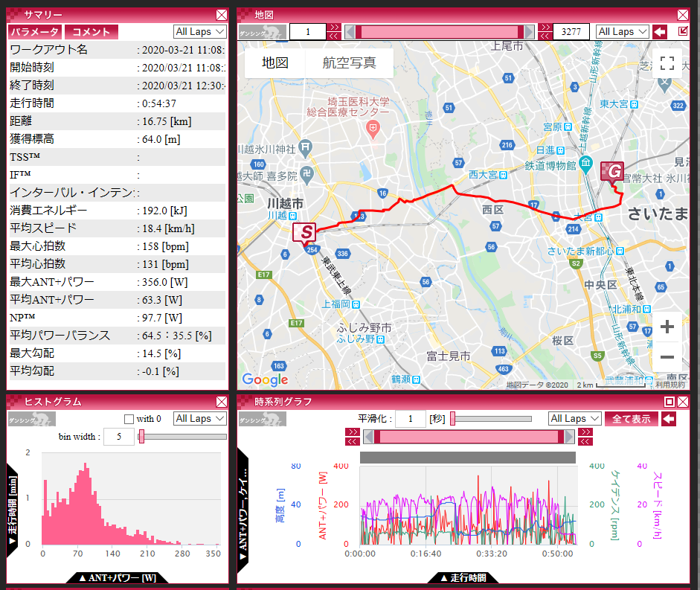
Task: Maximize the time series graph panel
Action: point(670,402)
